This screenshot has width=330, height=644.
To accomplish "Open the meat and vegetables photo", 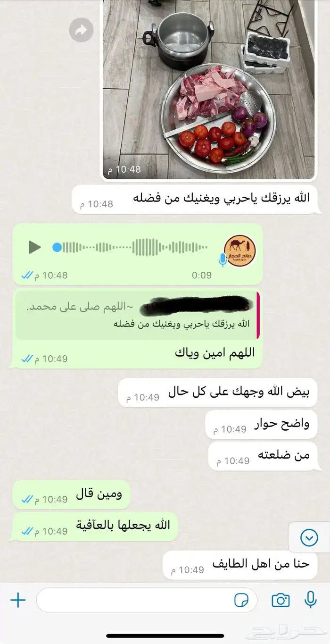I will coord(209,90).
